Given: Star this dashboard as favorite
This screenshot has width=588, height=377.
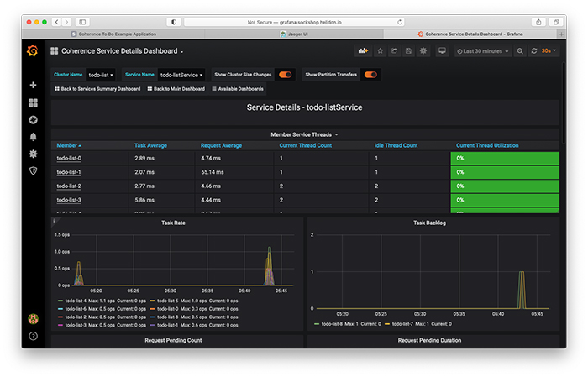Looking at the screenshot, I should click(381, 50).
